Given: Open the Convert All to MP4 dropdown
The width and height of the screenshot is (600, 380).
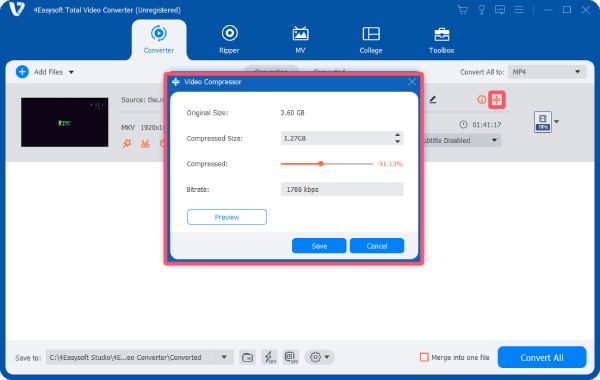Looking at the screenshot, I should pos(547,72).
